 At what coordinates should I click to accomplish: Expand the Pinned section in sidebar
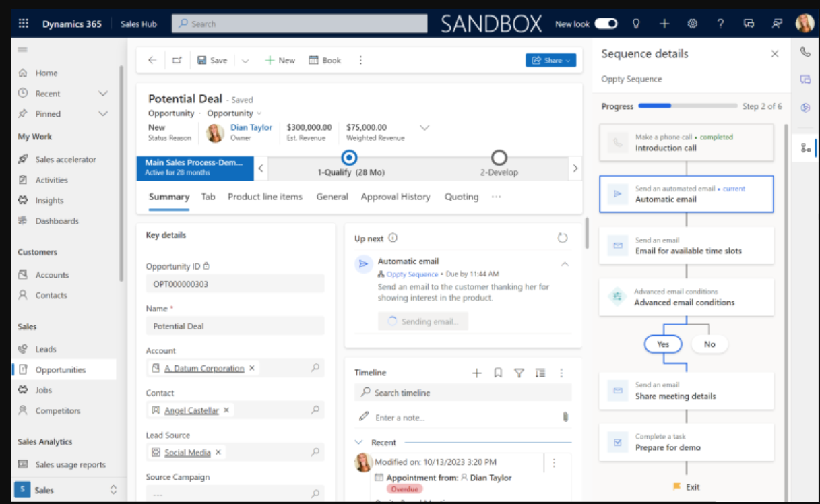pyautogui.click(x=103, y=114)
